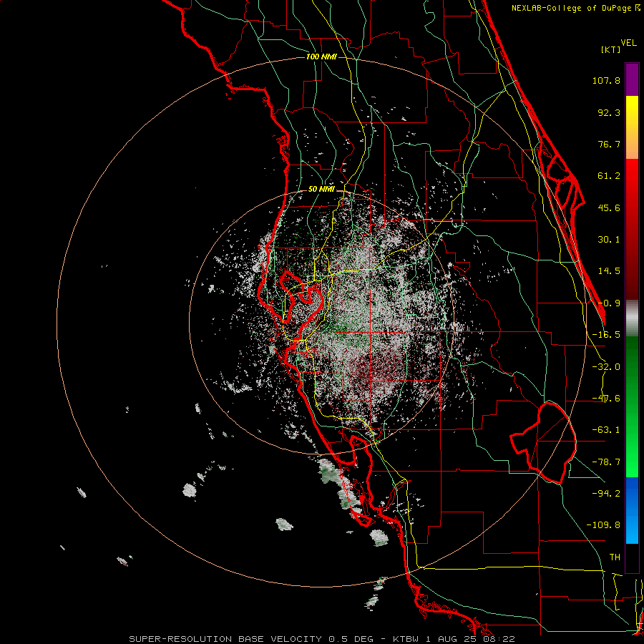Screen dimensions: 644x644
Task: Click the 50 NMI range ring label
Action: (x=321, y=190)
